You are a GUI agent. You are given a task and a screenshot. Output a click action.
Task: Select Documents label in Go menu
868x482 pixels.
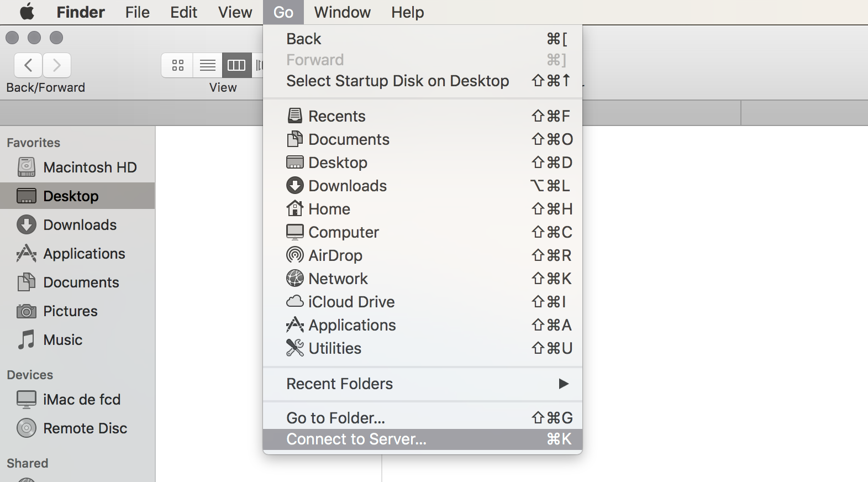[x=349, y=139]
